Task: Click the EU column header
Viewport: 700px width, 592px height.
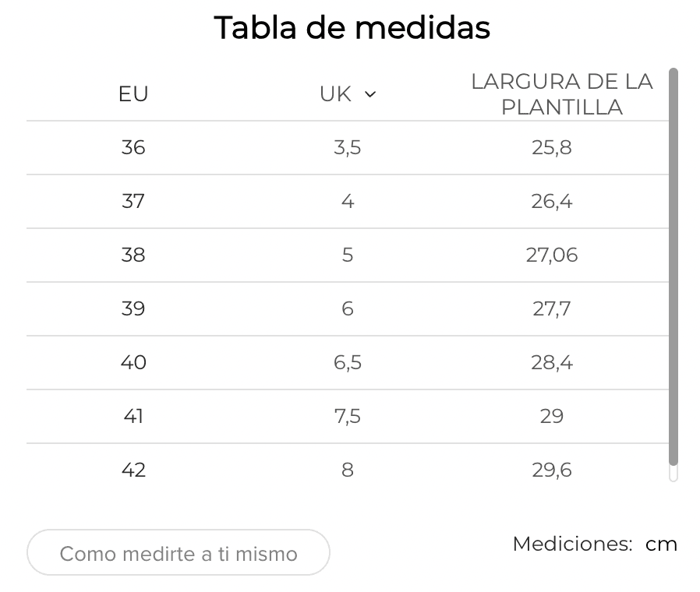Action: coord(133,94)
